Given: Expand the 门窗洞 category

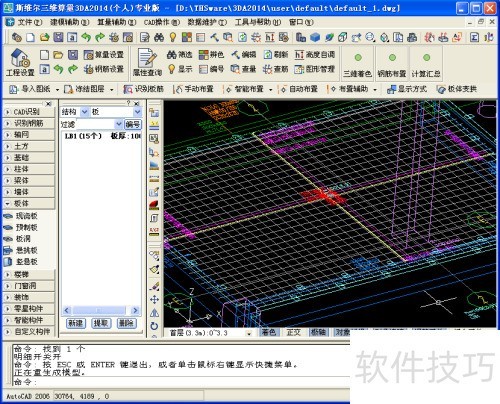Looking at the screenshot, I should (x=29, y=286).
